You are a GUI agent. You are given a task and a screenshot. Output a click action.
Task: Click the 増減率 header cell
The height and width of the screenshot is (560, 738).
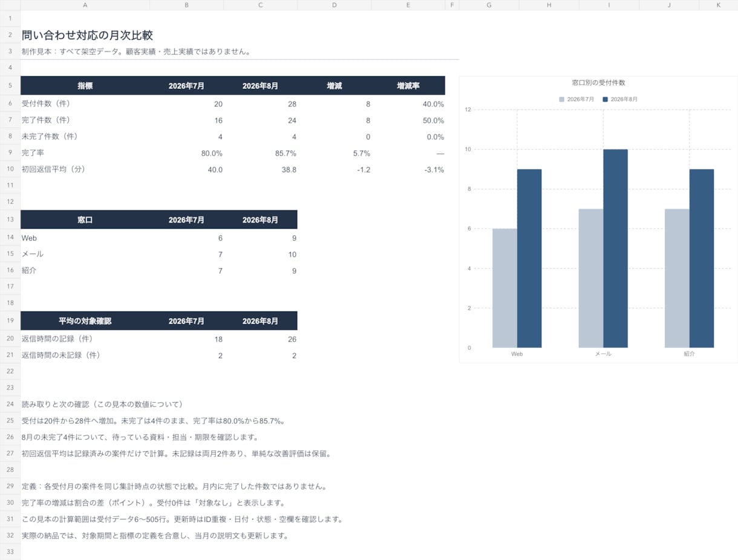408,86
